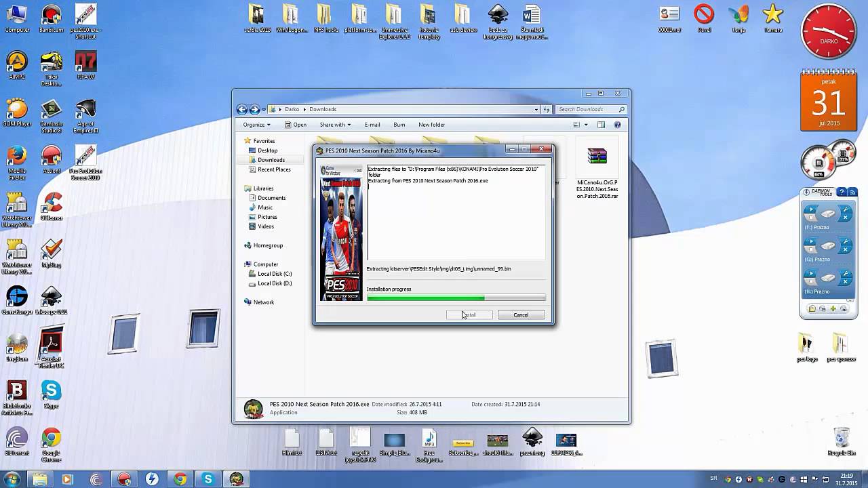
Task: Open the pes logo folder
Action: [806, 348]
